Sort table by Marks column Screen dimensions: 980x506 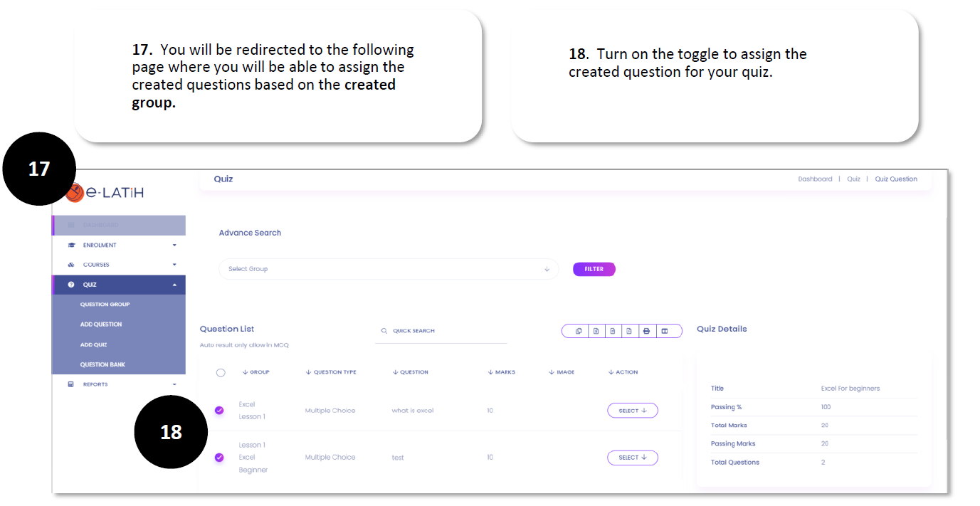[502, 372]
